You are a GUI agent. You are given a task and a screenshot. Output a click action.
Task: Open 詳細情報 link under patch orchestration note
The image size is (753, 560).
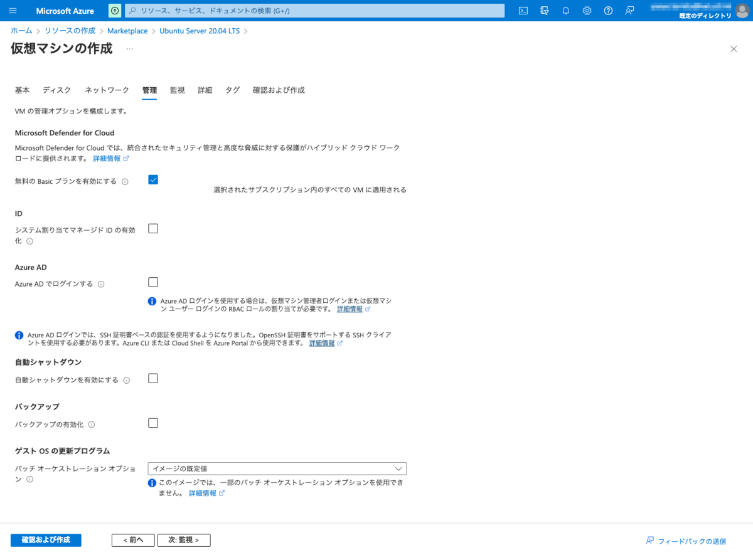pos(203,494)
